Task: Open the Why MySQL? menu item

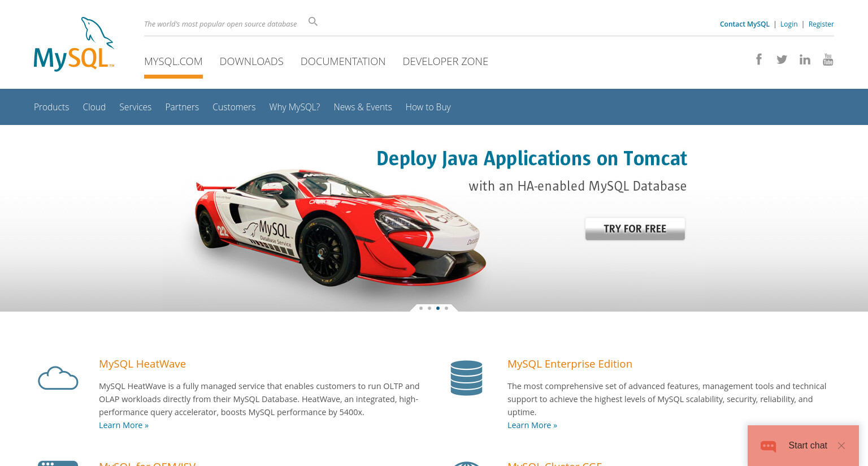Action: (294, 107)
